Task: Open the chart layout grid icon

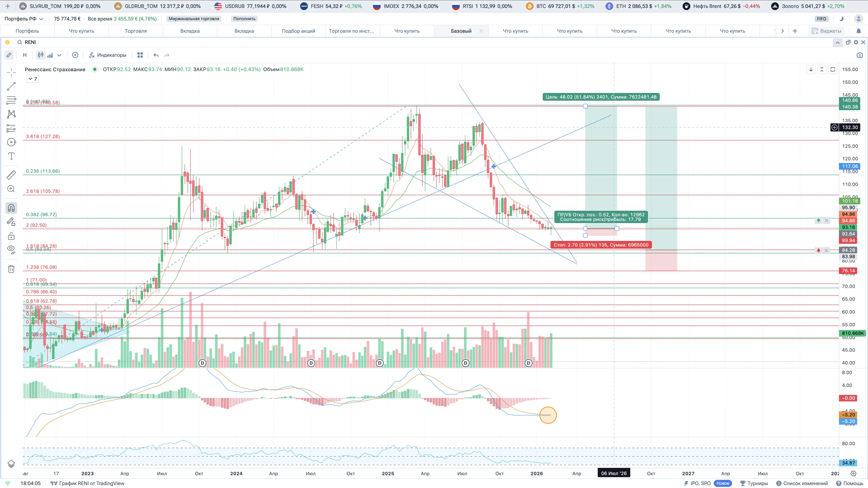Action: pyautogui.click(x=140, y=55)
